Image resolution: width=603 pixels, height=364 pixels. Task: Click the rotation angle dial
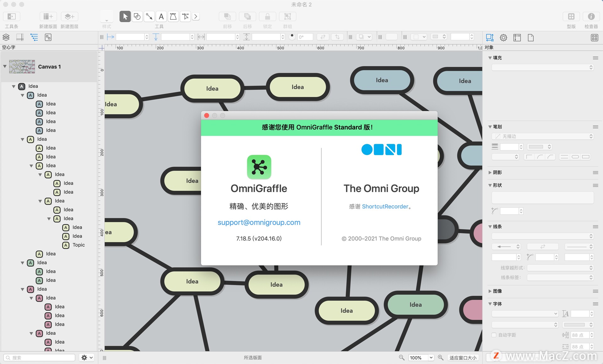(x=292, y=37)
